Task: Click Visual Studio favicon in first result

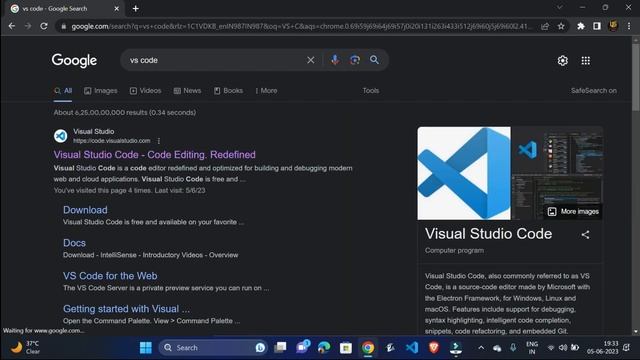Action: pos(60,136)
